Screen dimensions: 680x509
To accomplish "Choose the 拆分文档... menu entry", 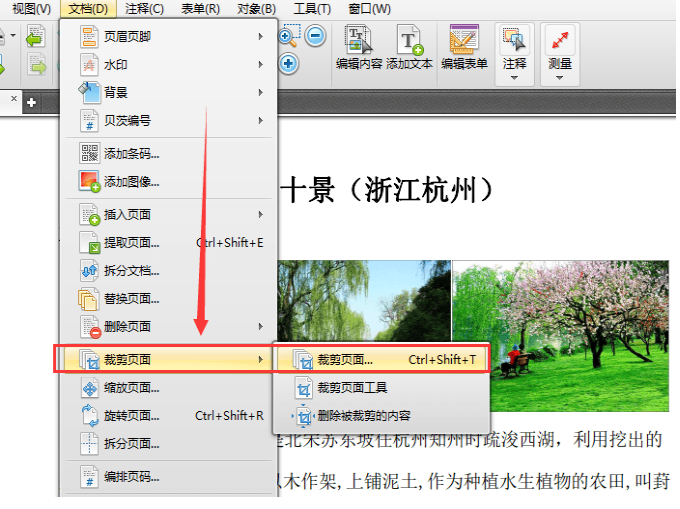I will [169, 271].
